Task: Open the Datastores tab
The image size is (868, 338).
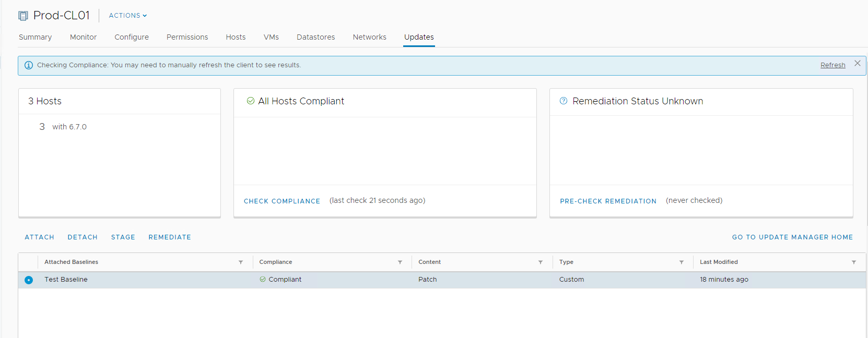Action: click(315, 37)
